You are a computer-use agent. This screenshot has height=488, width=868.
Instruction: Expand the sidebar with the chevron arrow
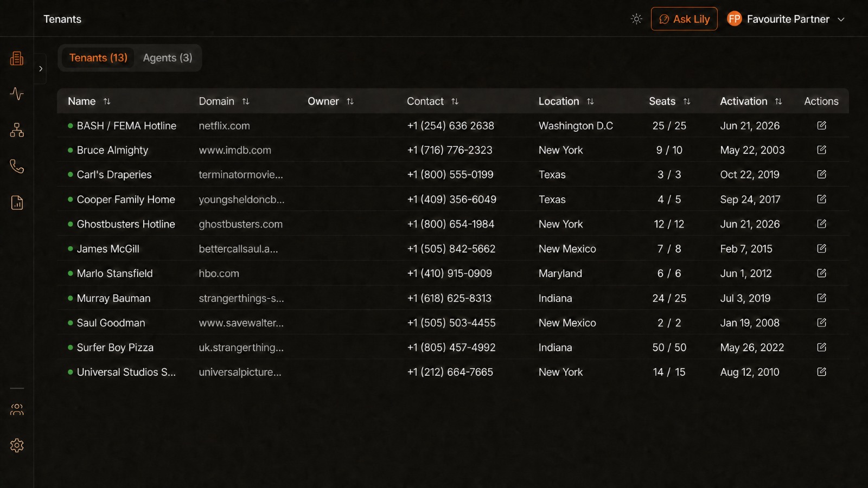[41, 69]
